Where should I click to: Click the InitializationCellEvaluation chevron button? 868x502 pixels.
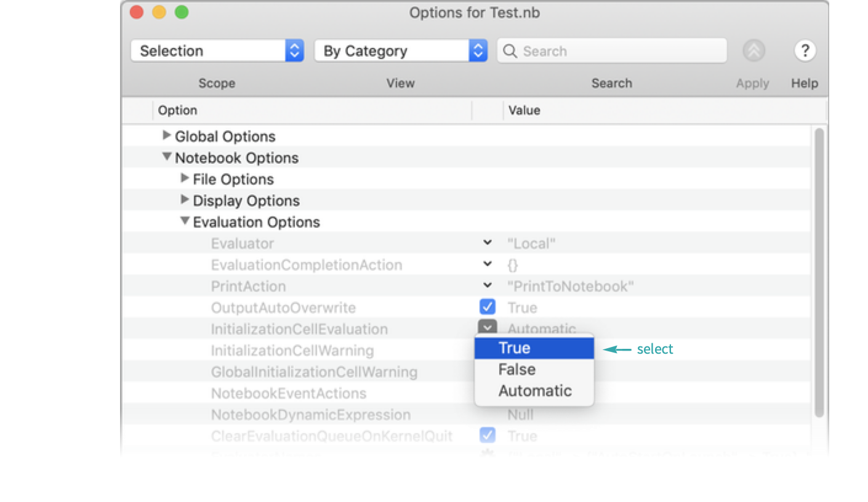coord(487,328)
